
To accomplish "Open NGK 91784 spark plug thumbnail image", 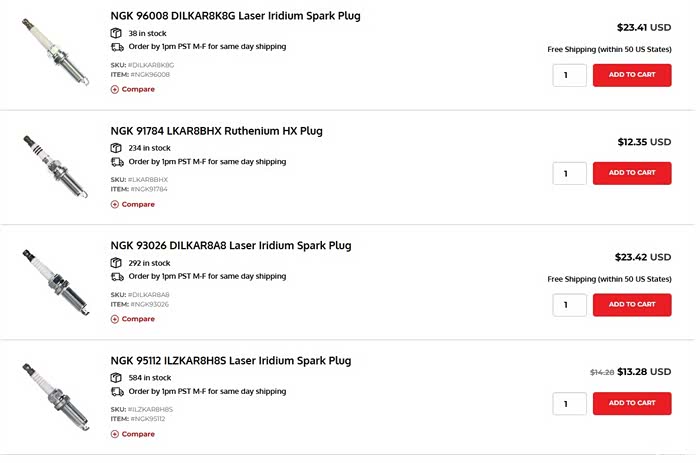I will point(48,167).
